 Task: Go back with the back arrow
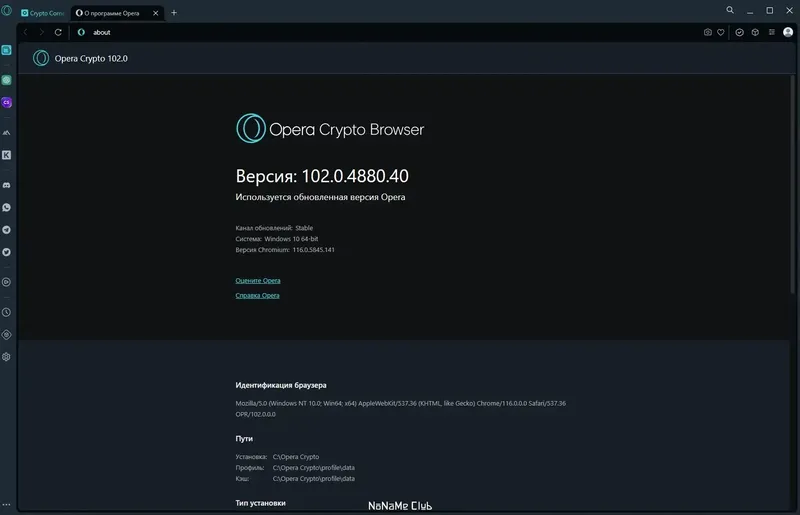click(26, 32)
